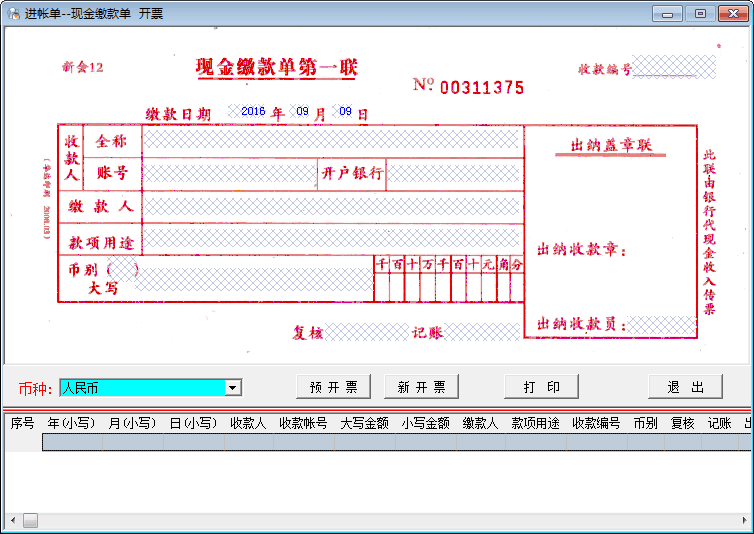Click the 复核 column header in table
754x534 pixels.
(683, 423)
